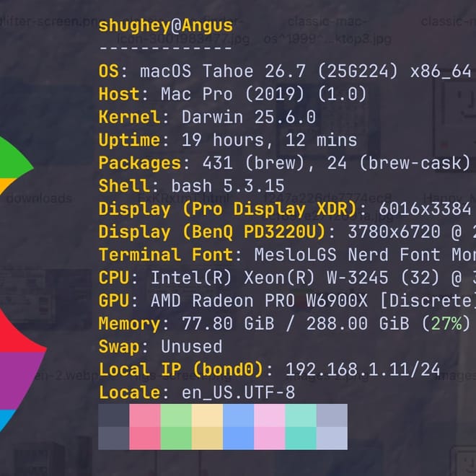Viewport: 476px width, 476px height.
Task: Select the '19 hours, 12 mins' uptime value
Action: click(x=269, y=141)
